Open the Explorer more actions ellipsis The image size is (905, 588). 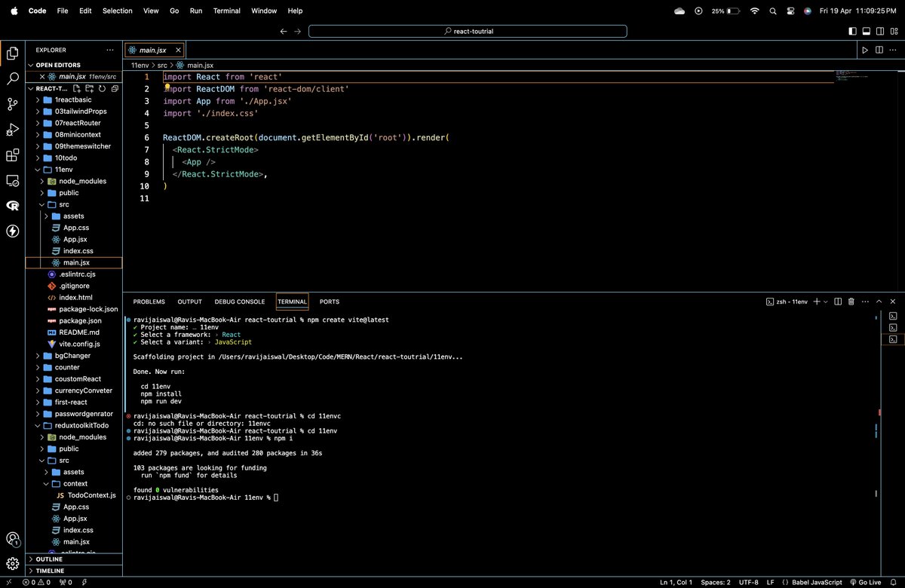pyautogui.click(x=112, y=50)
